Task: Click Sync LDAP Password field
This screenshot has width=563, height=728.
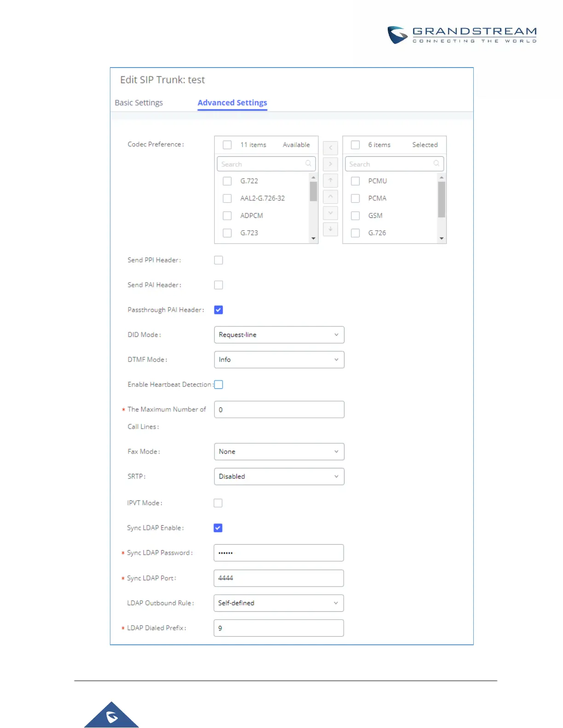Action: pyautogui.click(x=279, y=553)
